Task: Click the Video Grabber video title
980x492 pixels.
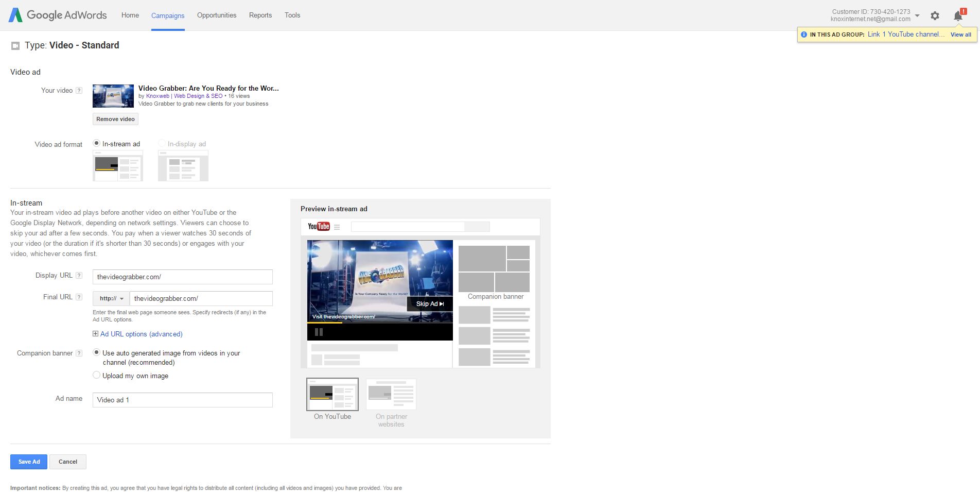Action: pos(208,88)
